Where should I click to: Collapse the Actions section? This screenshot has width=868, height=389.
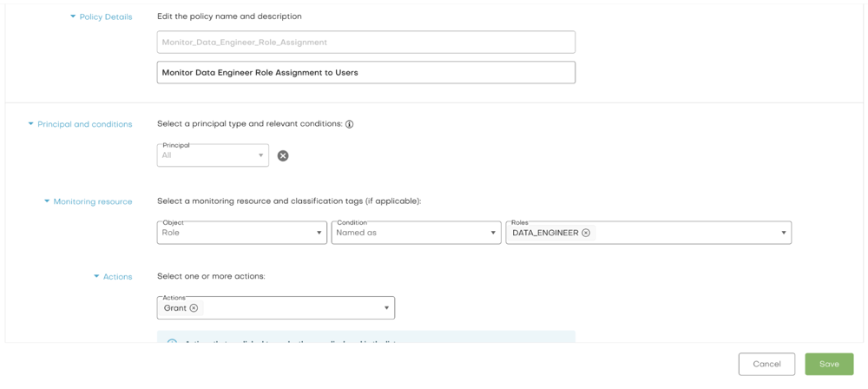point(96,277)
